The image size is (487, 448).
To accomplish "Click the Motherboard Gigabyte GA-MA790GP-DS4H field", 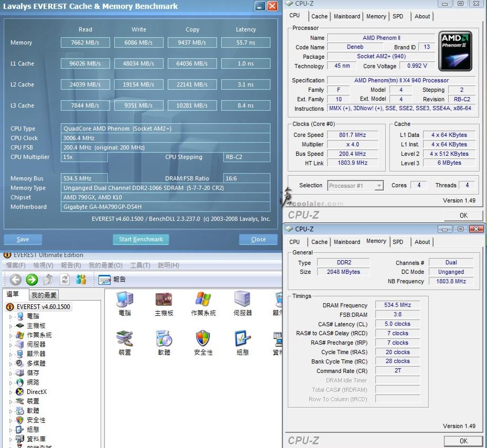I will click(166, 207).
